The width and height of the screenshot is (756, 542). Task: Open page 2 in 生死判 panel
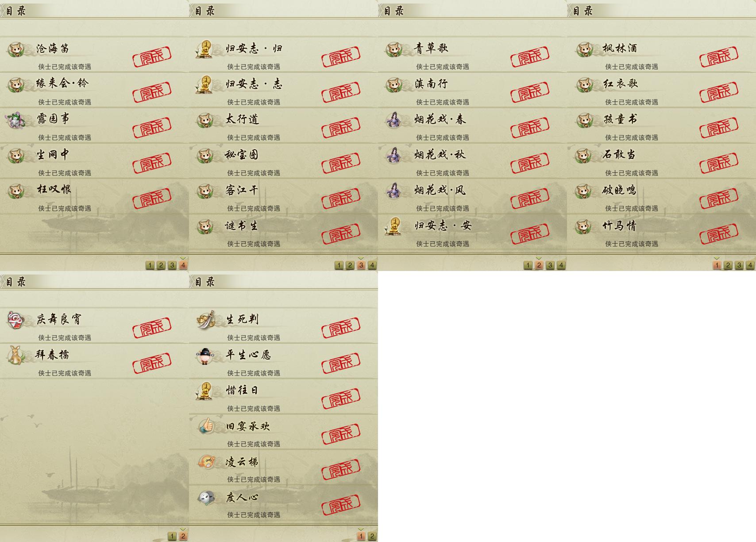[x=372, y=536]
